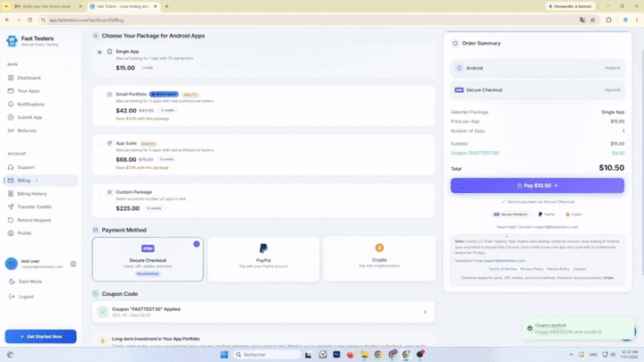
Task: Click the Fast Testers logo
Action: coord(12,40)
